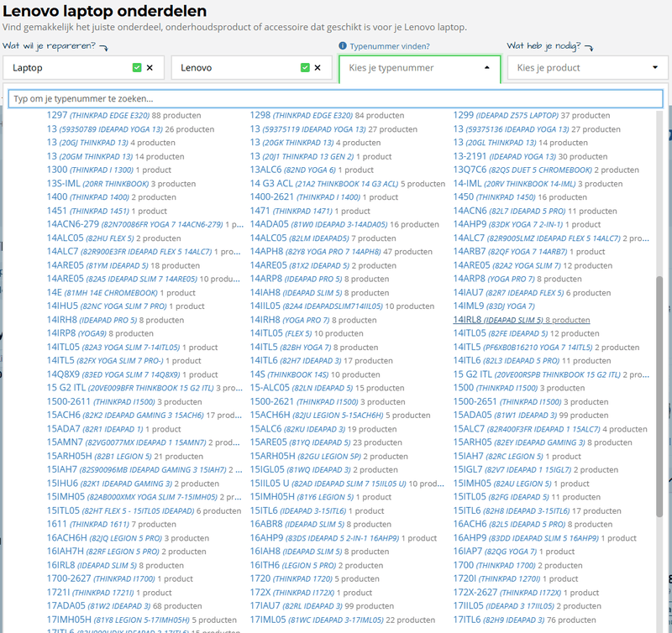Choose 14-IML (20RV ThinkBook 14-IML)
The image size is (672, 633).
click(x=538, y=184)
